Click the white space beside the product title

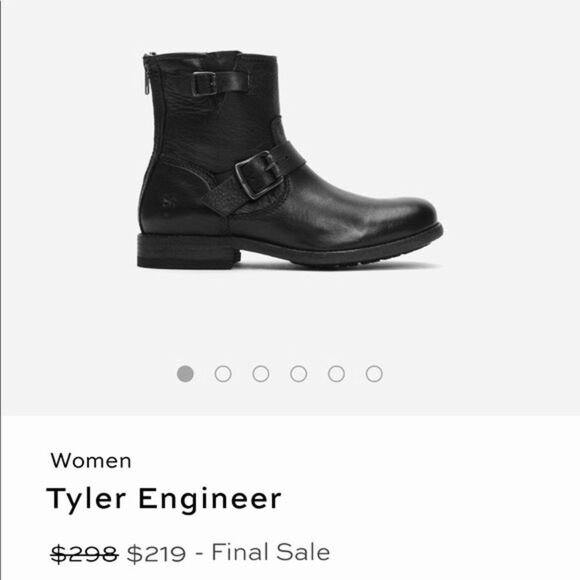click(425, 499)
